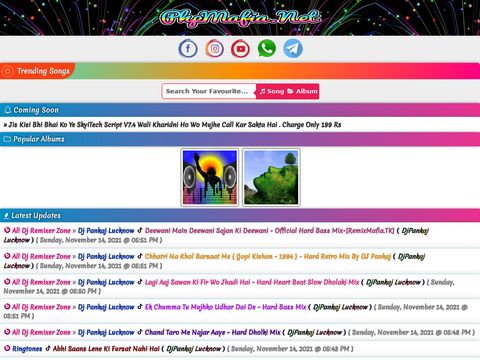Click the Coming Soon bell icon
This screenshot has height=360, width=480.
(7, 110)
